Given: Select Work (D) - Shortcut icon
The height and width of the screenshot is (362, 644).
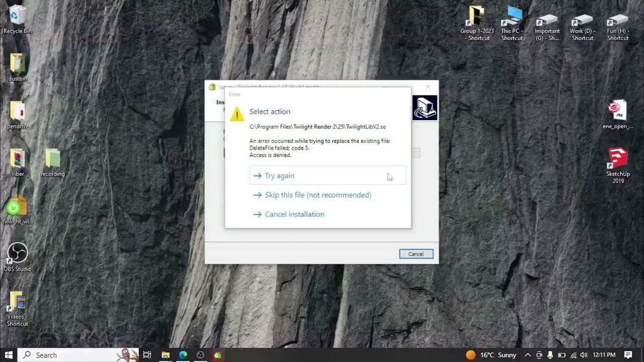Looking at the screenshot, I should 582,28.
